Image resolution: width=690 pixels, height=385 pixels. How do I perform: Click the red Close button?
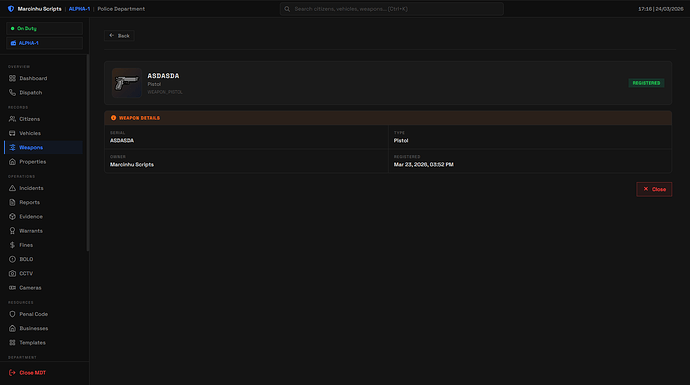point(654,189)
